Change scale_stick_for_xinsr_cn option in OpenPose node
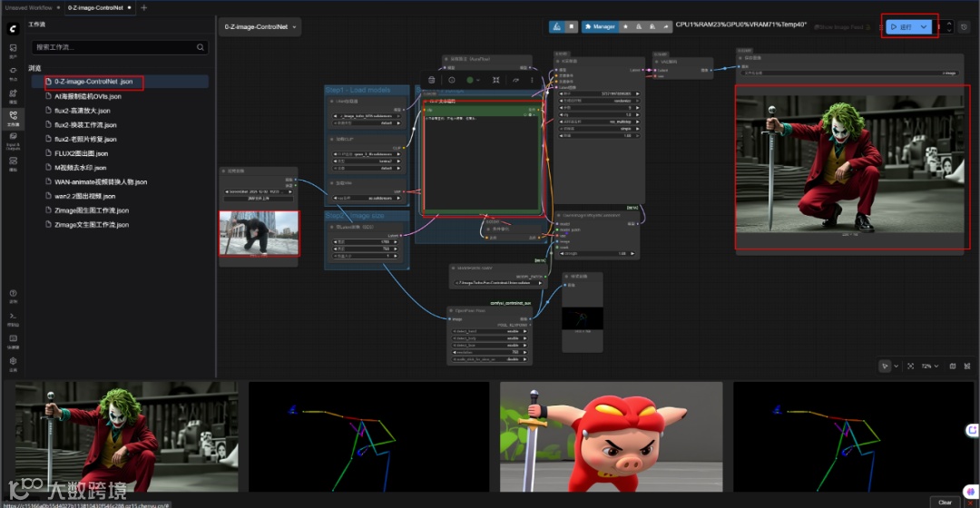The image size is (980, 508). click(489, 359)
